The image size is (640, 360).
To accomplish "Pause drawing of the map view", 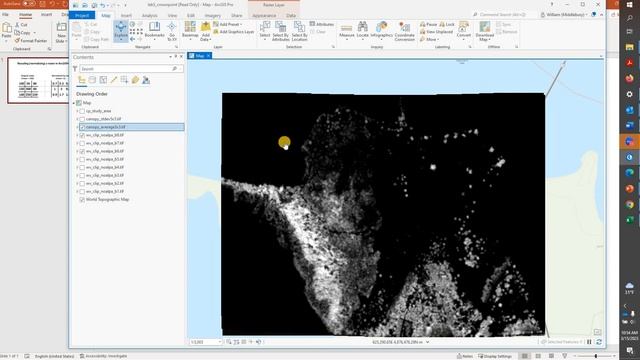I will tap(589, 342).
